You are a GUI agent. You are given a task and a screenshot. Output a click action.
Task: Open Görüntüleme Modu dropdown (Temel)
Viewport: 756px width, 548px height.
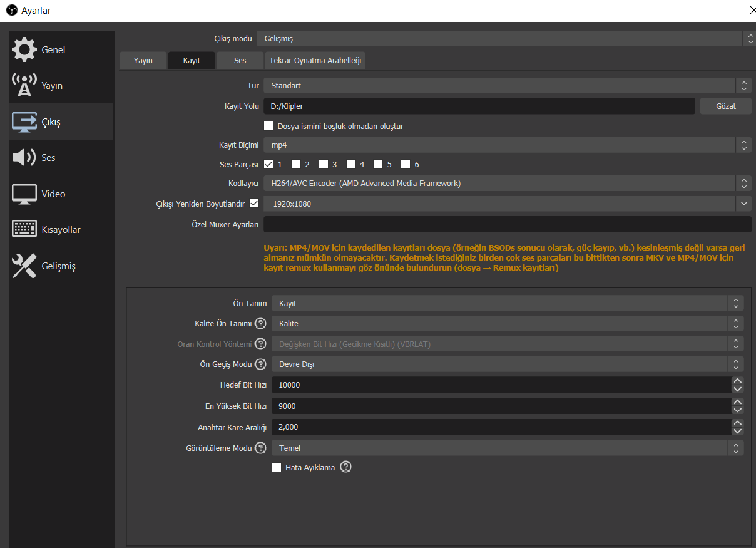tap(508, 448)
